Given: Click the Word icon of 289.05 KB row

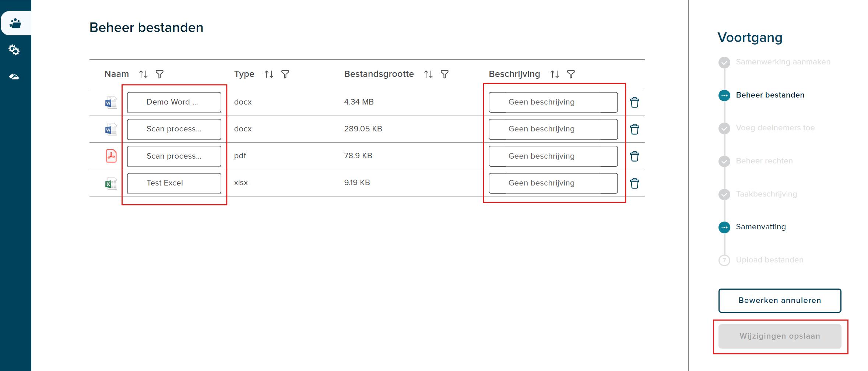Looking at the screenshot, I should (111, 129).
